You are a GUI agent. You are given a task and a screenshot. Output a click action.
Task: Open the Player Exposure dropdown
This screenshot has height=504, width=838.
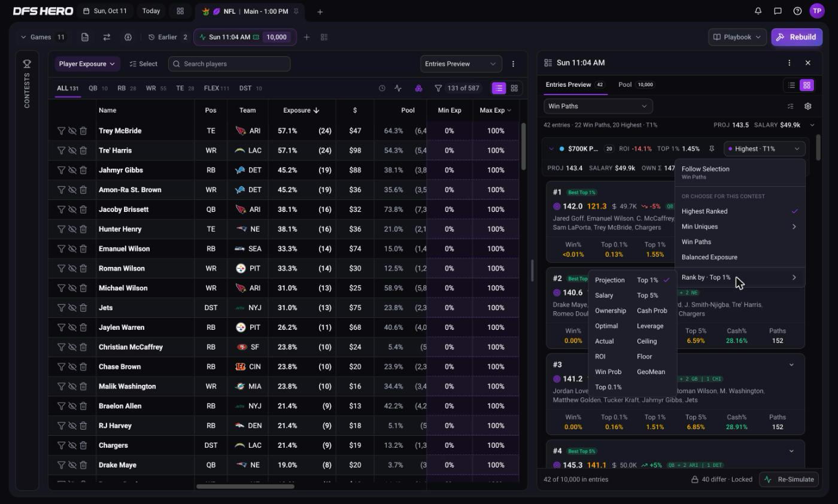87,64
